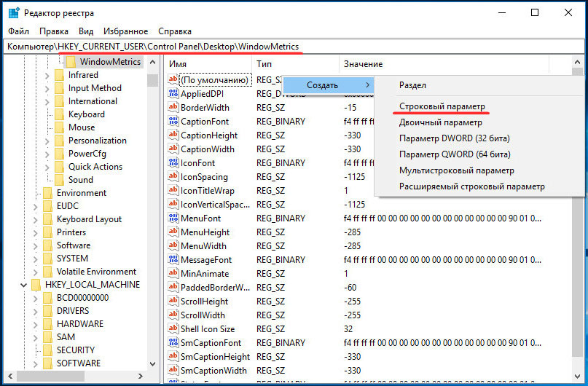Click the MessageFont binary icon
This screenshot has height=386, width=588.
(x=173, y=260)
